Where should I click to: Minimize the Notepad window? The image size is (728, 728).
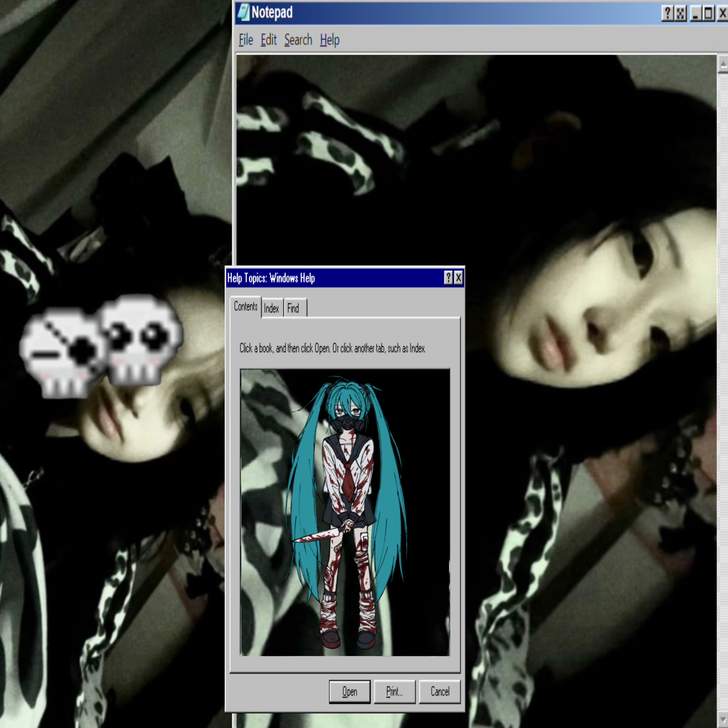pos(695,14)
